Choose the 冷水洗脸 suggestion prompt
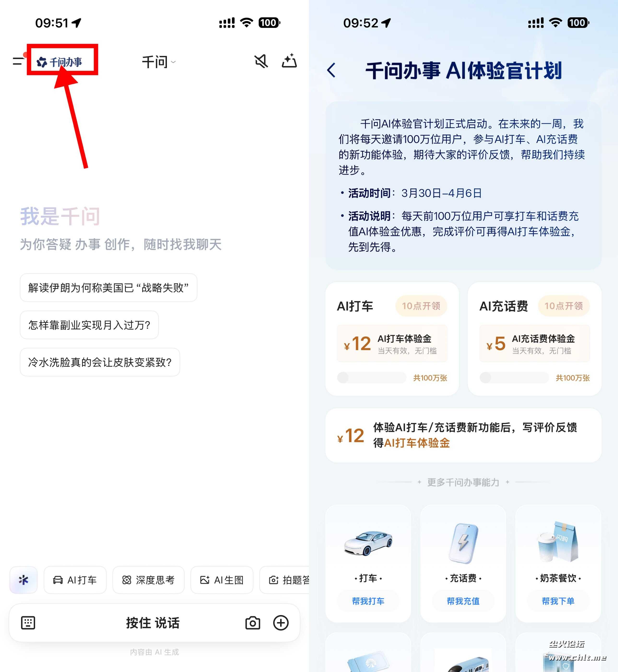 (x=100, y=362)
